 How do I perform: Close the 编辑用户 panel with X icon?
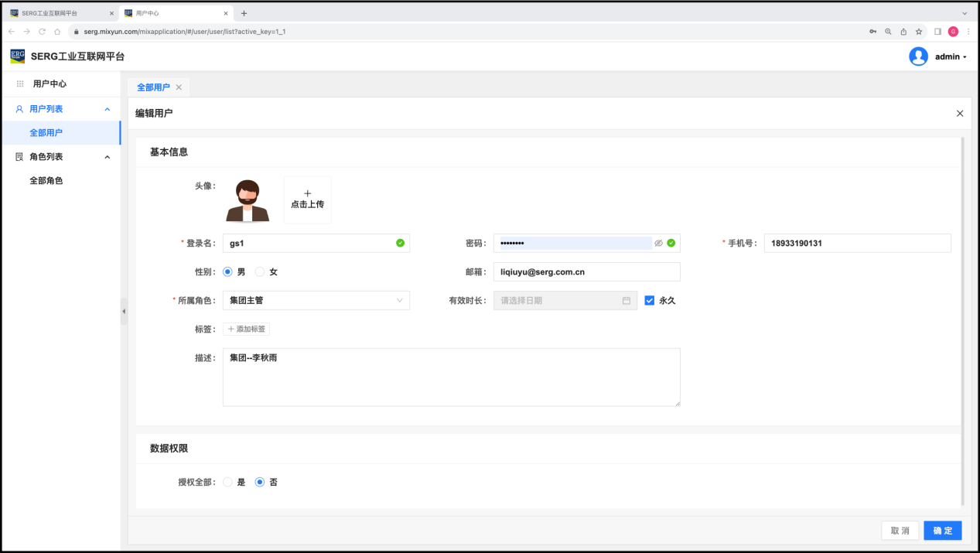(x=960, y=114)
